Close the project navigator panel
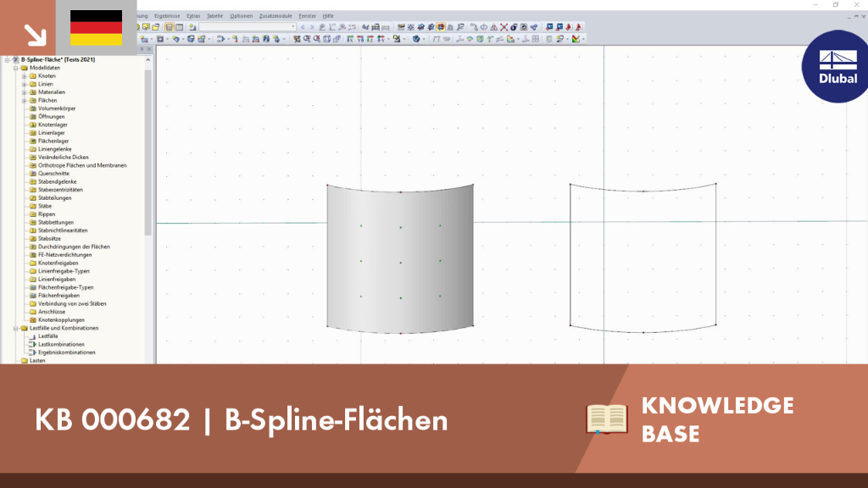This screenshot has width=868, height=488. tap(149, 49)
